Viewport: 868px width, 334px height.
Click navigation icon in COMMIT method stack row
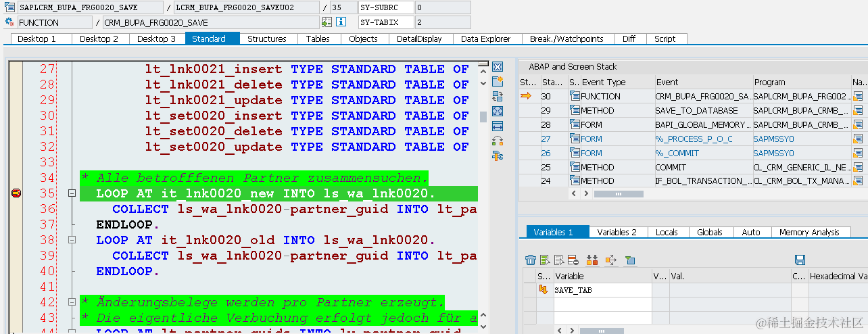[858, 167]
